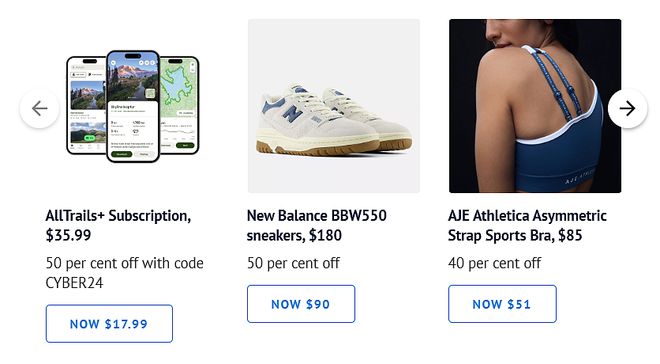This screenshot has width=660, height=364.
Task: Click the leftmost phone in AllTrails image
Action: tap(87, 105)
